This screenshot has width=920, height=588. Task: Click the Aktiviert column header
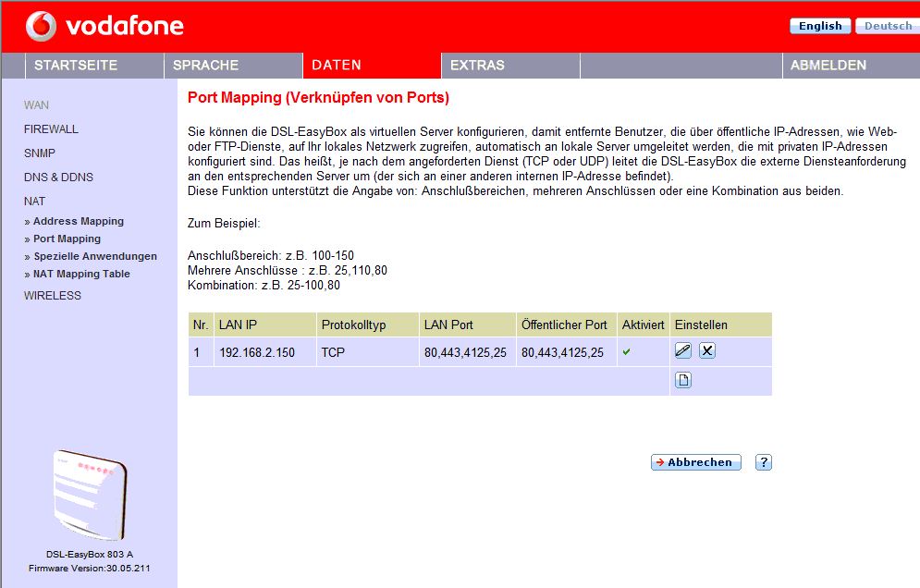pos(643,325)
